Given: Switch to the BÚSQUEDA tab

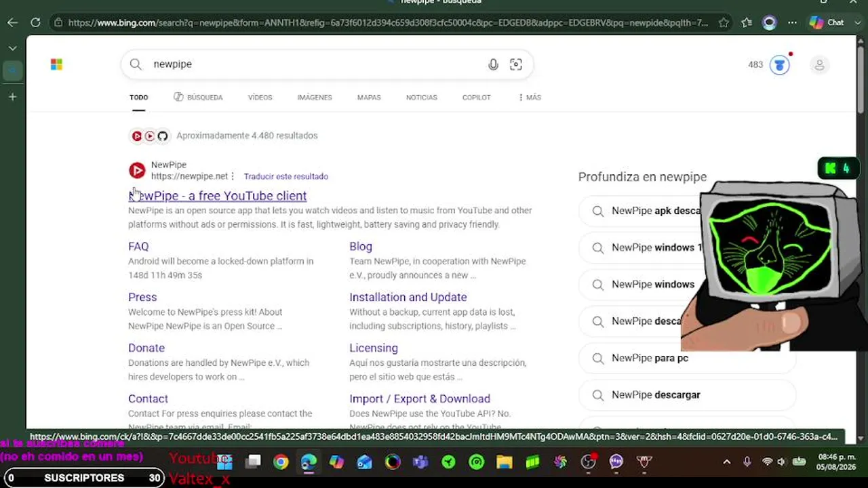Looking at the screenshot, I should coord(198,98).
